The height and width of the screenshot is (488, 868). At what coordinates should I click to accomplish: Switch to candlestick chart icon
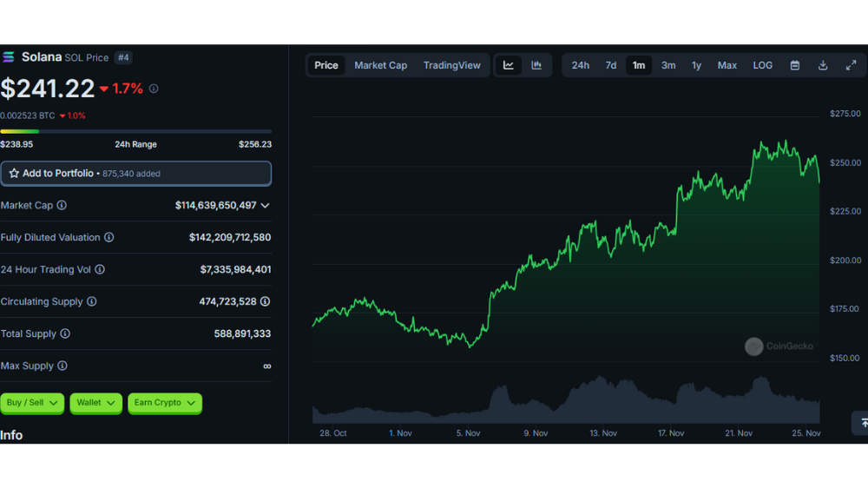pyautogui.click(x=536, y=65)
